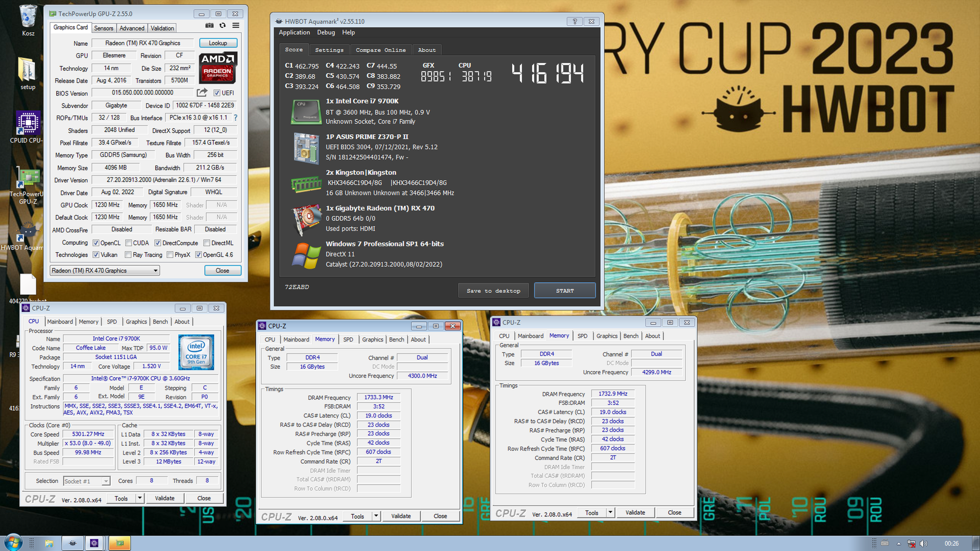The height and width of the screenshot is (551, 980).
Task: Expand Tools dropdown arrow in middle CPU-Z
Action: pyautogui.click(x=376, y=516)
